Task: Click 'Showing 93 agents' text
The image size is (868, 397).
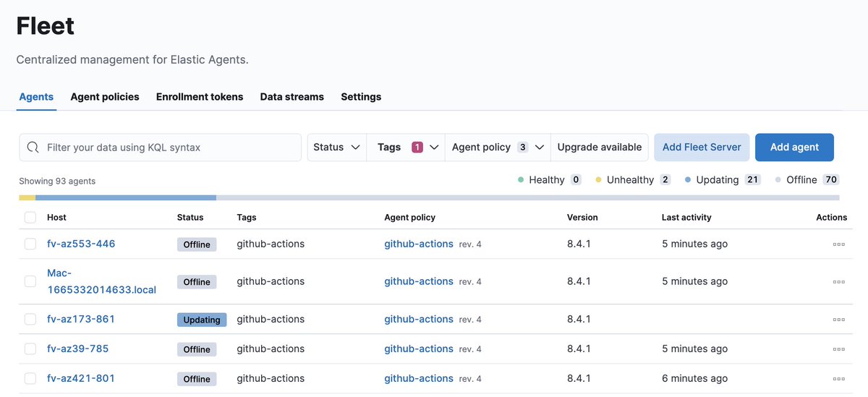Action: 57,181
